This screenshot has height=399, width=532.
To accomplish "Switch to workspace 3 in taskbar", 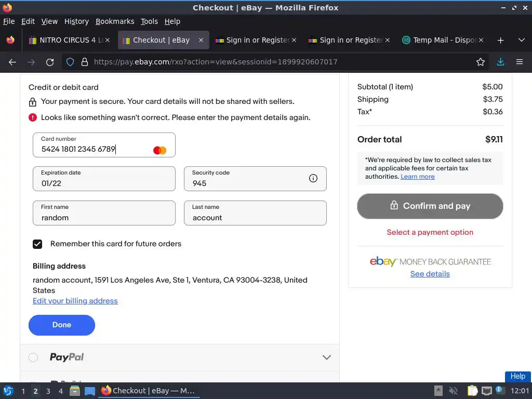I will pyautogui.click(x=48, y=391).
